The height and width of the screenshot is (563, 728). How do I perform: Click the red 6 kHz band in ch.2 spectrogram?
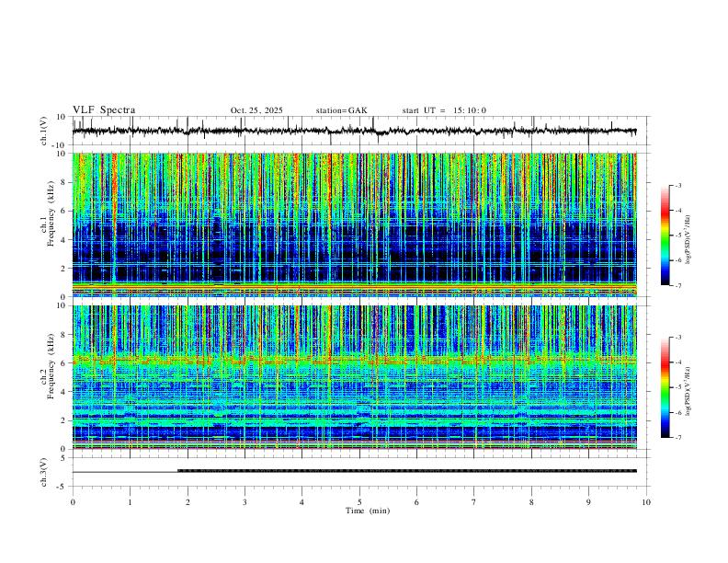(x=355, y=361)
